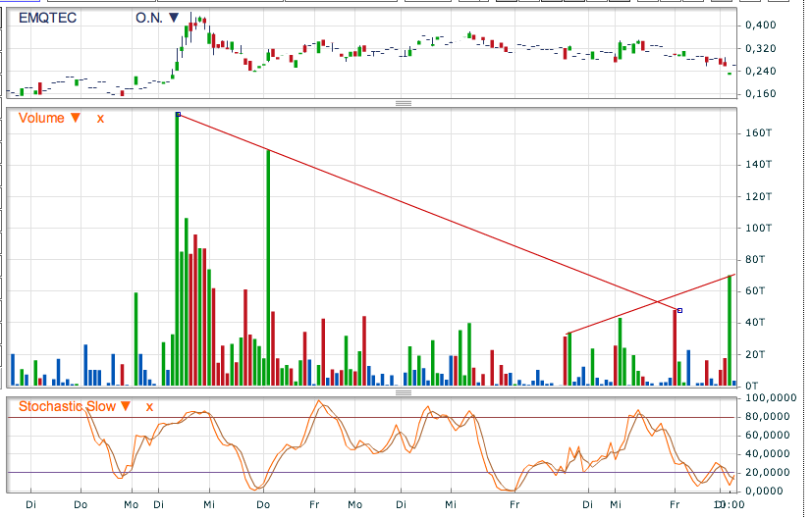Image resolution: width=812 pixels, height=518 pixels.
Task: Click the 80,0000 stochastic axis value
Action: coord(768,417)
